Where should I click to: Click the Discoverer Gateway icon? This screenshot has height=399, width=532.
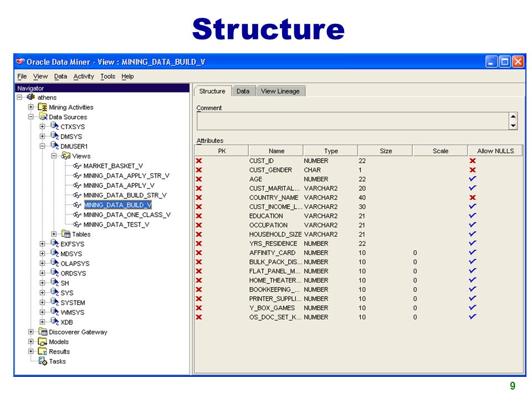[43, 332]
